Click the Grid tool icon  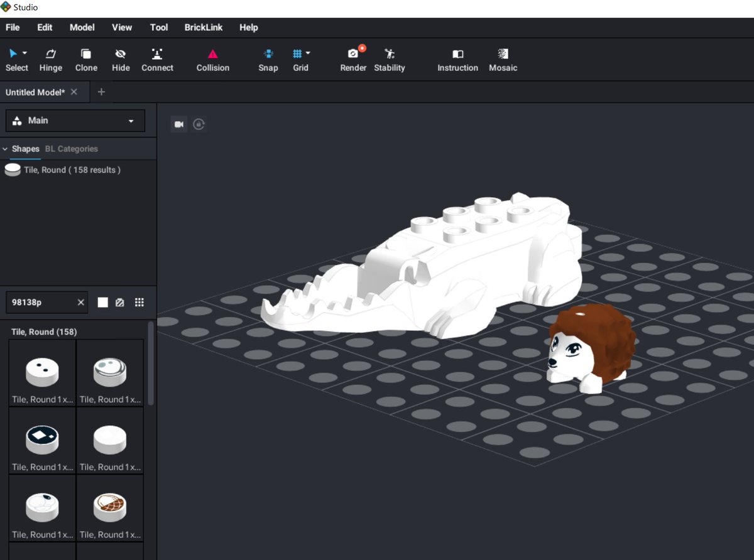pyautogui.click(x=298, y=54)
